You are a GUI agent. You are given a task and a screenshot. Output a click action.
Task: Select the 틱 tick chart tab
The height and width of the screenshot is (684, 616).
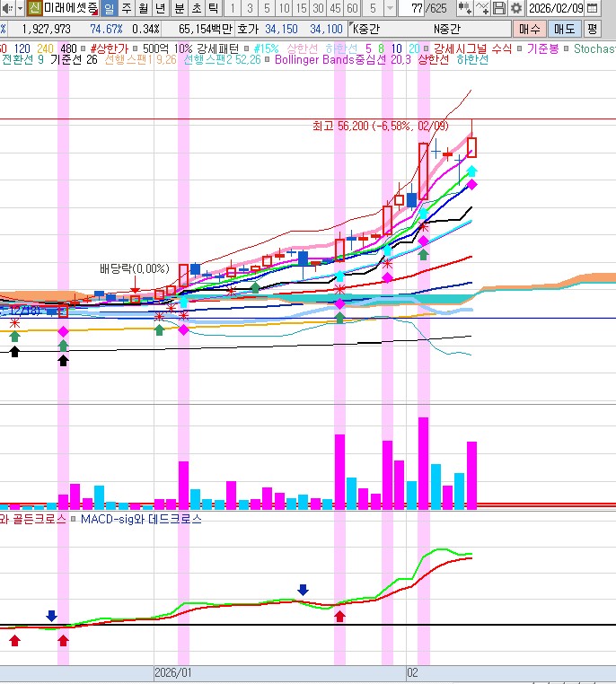pyautogui.click(x=214, y=8)
